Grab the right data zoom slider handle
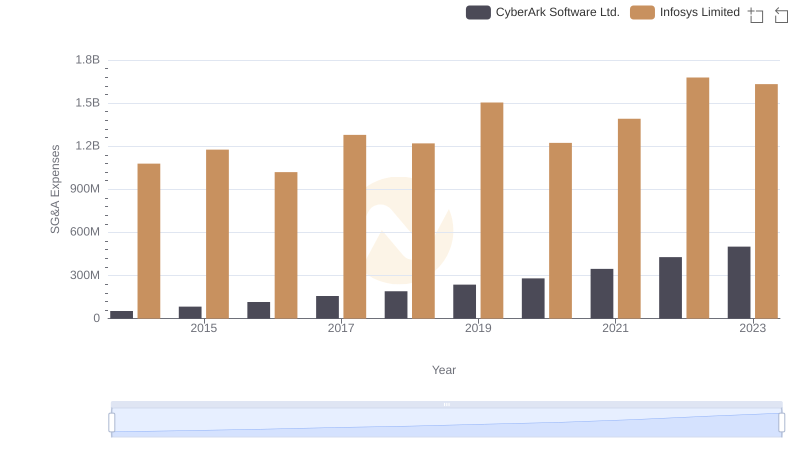 click(x=781, y=422)
